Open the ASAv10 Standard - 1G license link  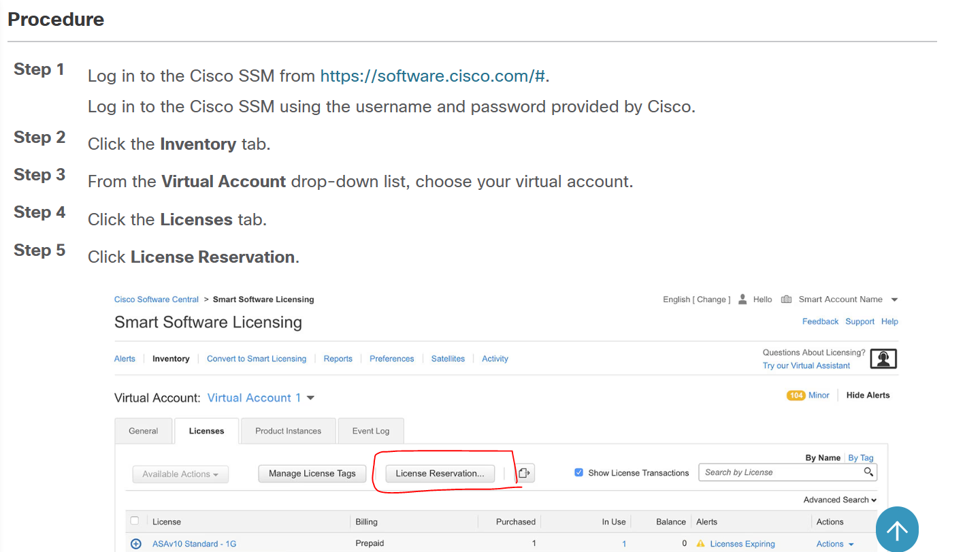(194, 544)
